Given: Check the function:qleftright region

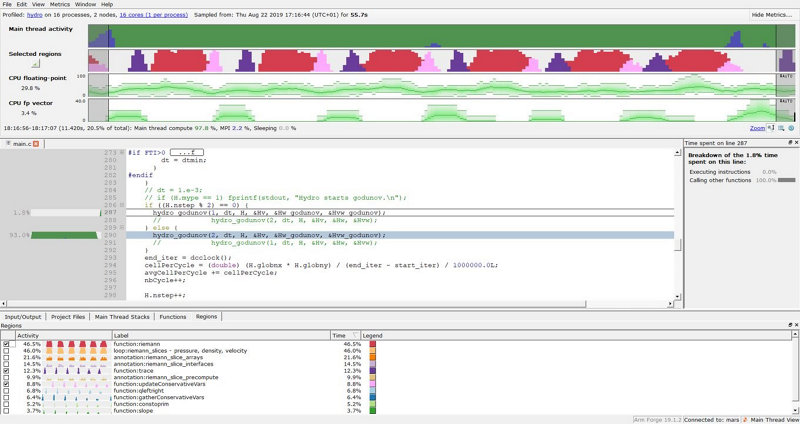Looking at the screenshot, I should tap(6, 390).
